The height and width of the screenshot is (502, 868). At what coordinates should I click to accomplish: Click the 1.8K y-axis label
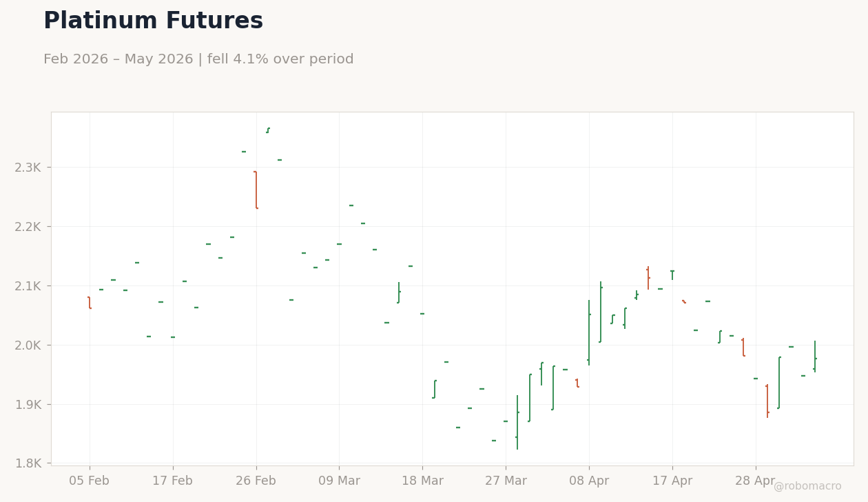28,463
